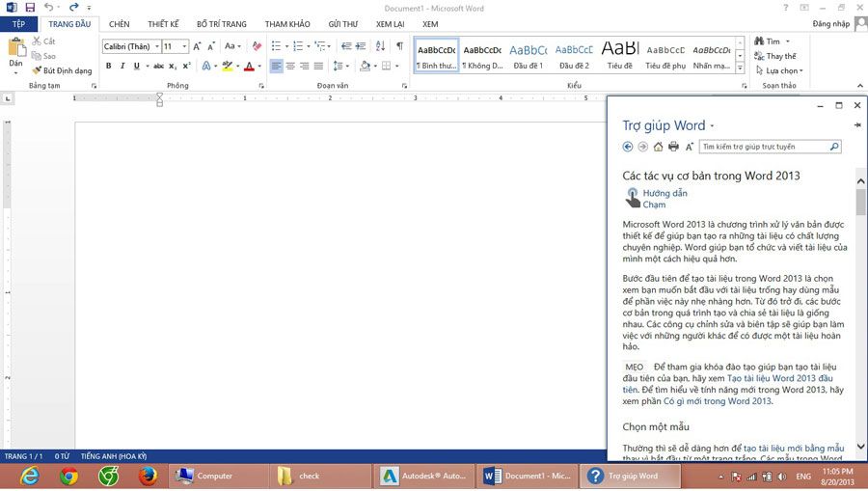Click the Save icon in quick access toolbar
Image resolution: width=868 pixels, height=491 pixels.
pos(29,8)
